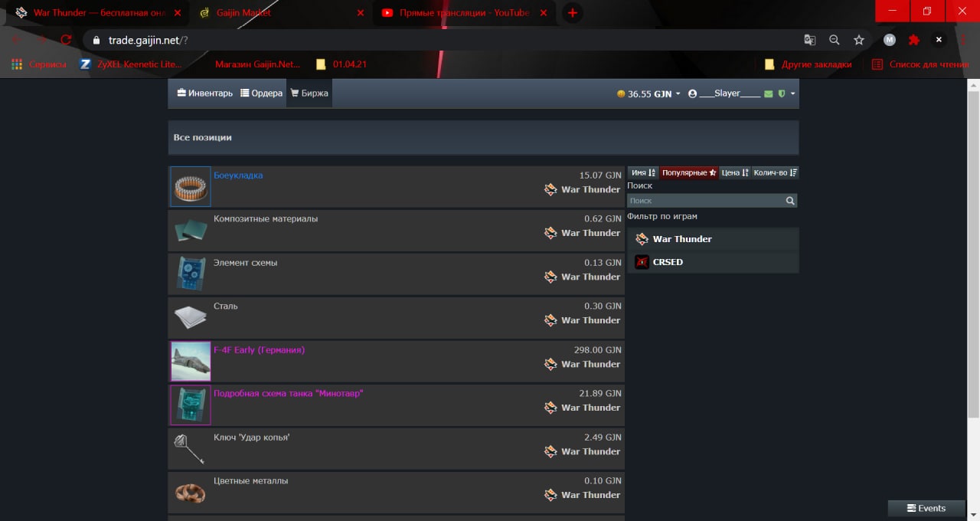This screenshot has height=521, width=980.
Task: Reload the current page
Action: (66, 40)
